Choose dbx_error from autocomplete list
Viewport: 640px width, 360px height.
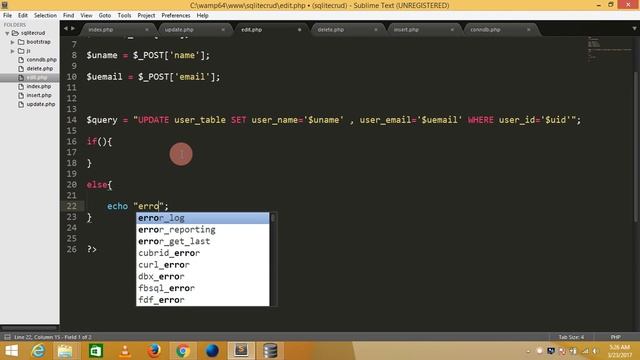202,276
